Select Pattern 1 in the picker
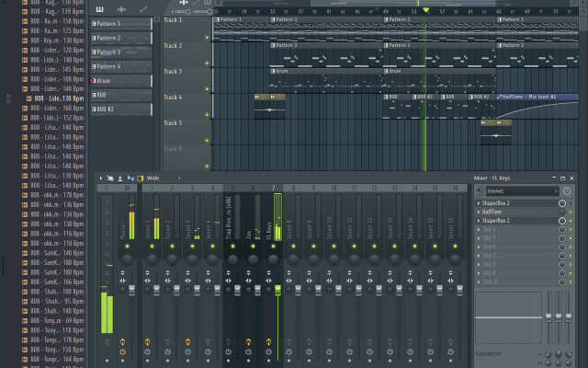 pyautogui.click(x=121, y=24)
